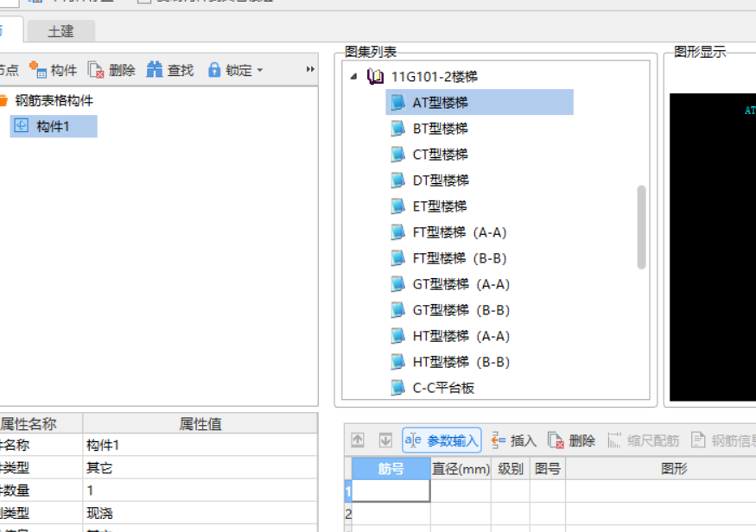Click the 筋号 cell in row 1

click(391, 491)
